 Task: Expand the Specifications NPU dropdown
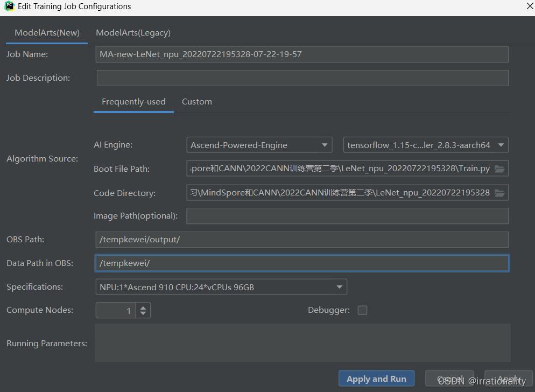click(x=221, y=287)
